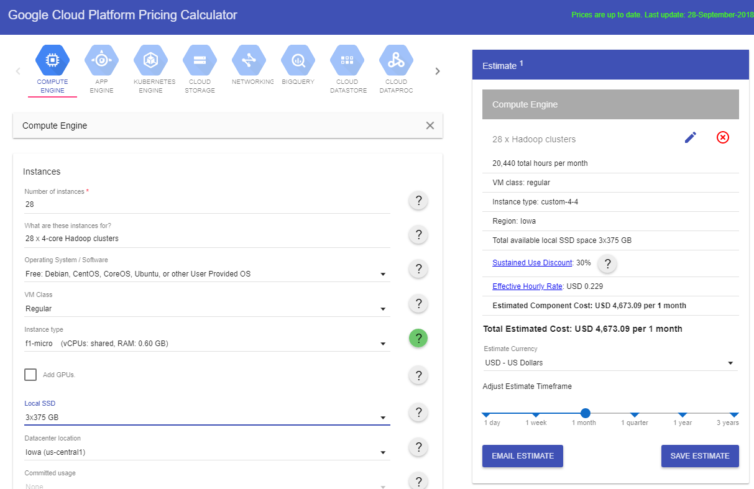Enable the Add GPUs checkbox
This screenshot has width=754, height=489.
pyautogui.click(x=31, y=374)
